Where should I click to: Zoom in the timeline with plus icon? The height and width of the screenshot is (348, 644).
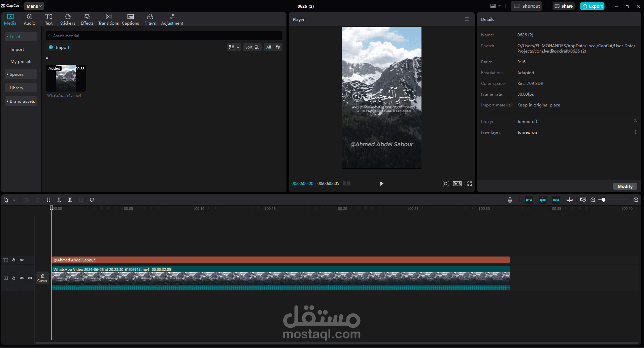[x=636, y=200]
